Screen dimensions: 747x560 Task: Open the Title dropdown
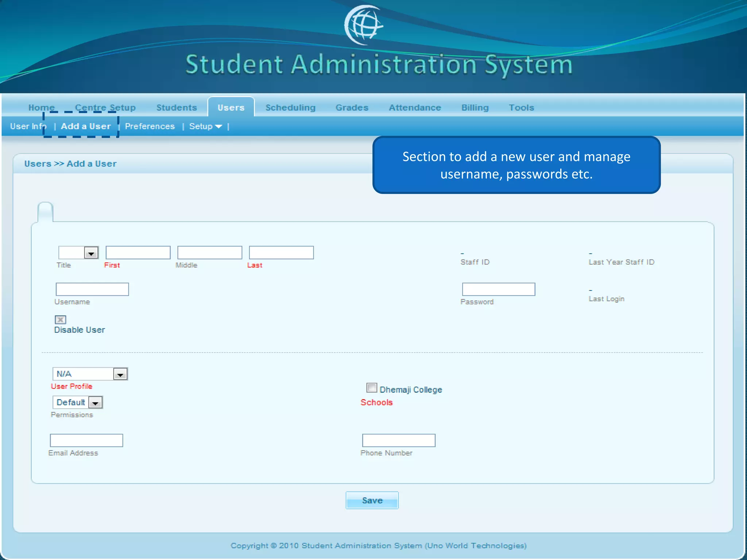coord(78,252)
